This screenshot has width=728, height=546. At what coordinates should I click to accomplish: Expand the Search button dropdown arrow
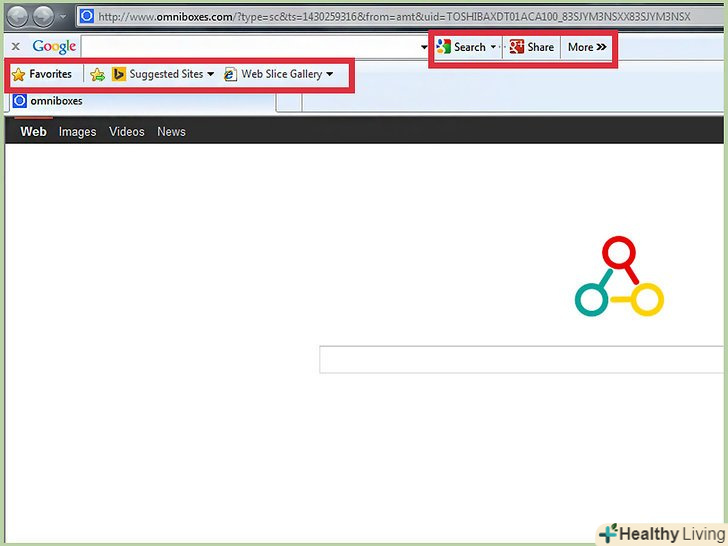[x=493, y=47]
